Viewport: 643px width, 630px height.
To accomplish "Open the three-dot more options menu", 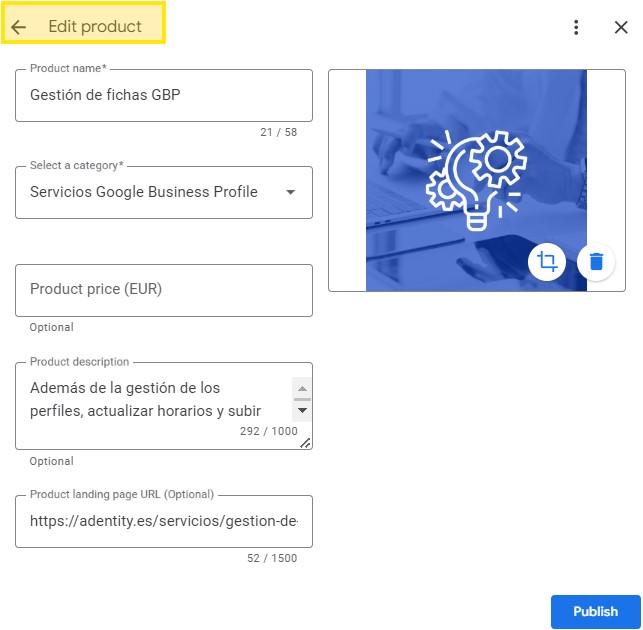I will pyautogui.click(x=576, y=27).
